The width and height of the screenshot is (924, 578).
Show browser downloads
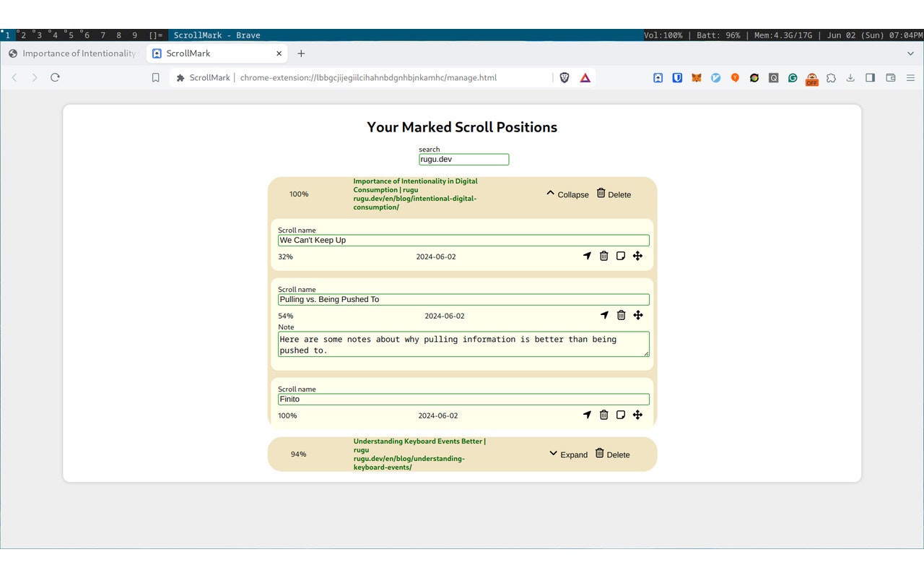coord(850,77)
